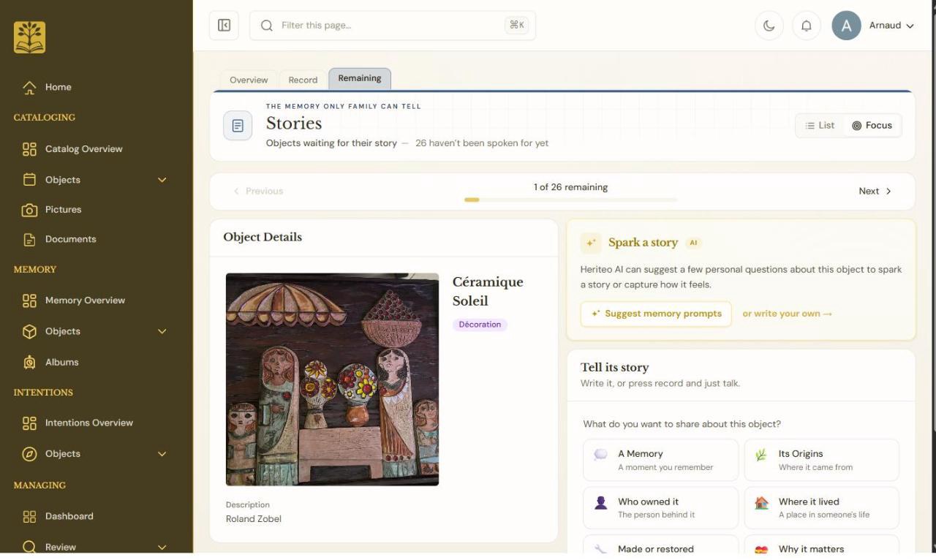
Task: Switch to List view
Action: point(820,126)
